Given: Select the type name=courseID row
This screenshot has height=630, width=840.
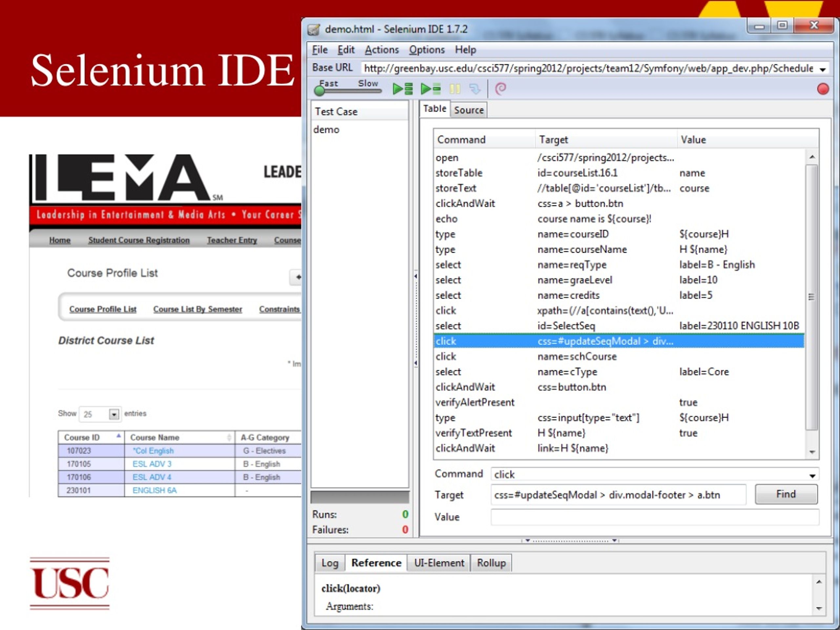Looking at the screenshot, I should click(x=619, y=234).
